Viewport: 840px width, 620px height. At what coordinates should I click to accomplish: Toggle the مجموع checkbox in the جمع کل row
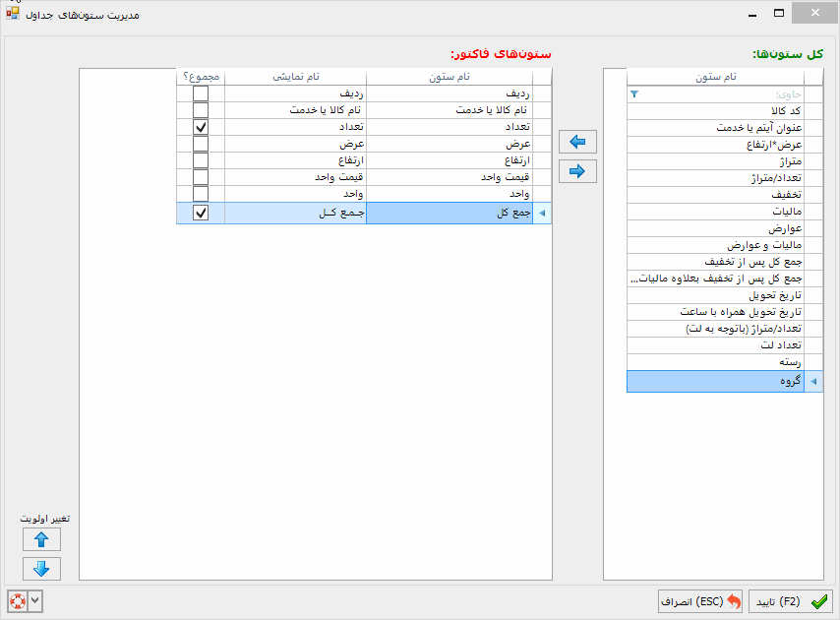click(x=201, y=213)
